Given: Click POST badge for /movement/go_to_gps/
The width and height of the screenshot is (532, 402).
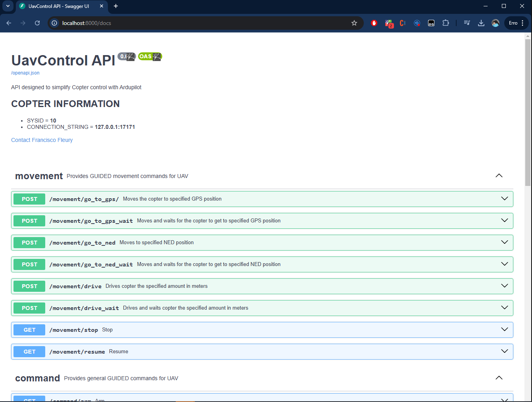Looking at the screenshot, I should tap(29, 199).
